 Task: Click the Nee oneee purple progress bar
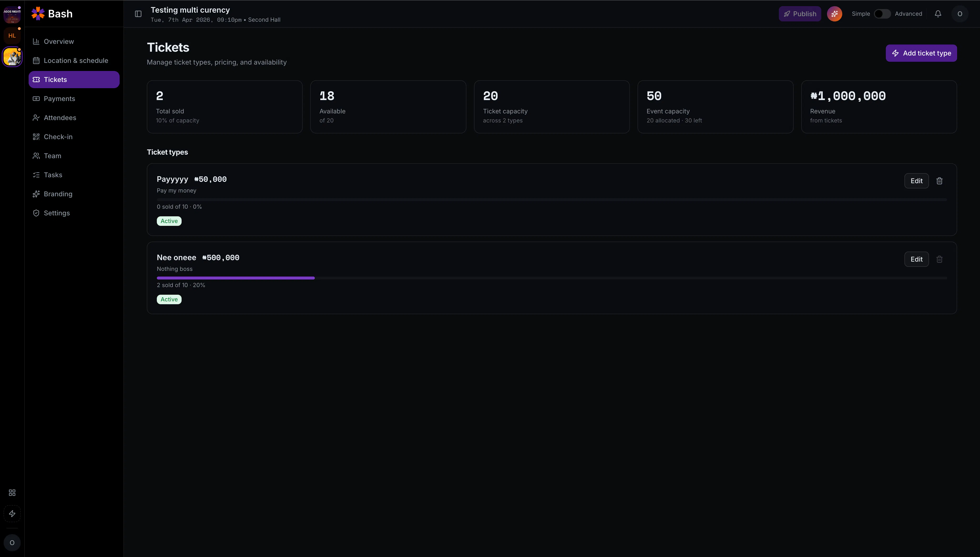tap(236, 278)
